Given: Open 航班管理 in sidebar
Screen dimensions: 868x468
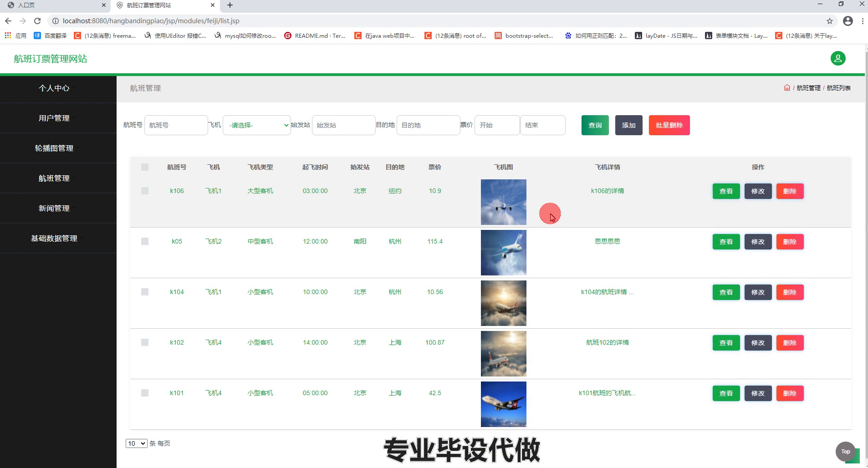Looking at the screenshot, I should pyautogui.click(x=54, y=178).
